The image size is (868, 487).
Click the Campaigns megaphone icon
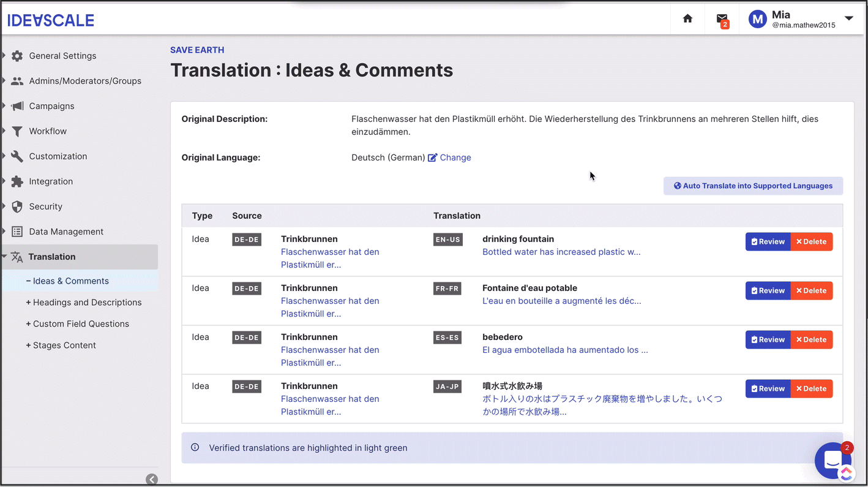17,106
